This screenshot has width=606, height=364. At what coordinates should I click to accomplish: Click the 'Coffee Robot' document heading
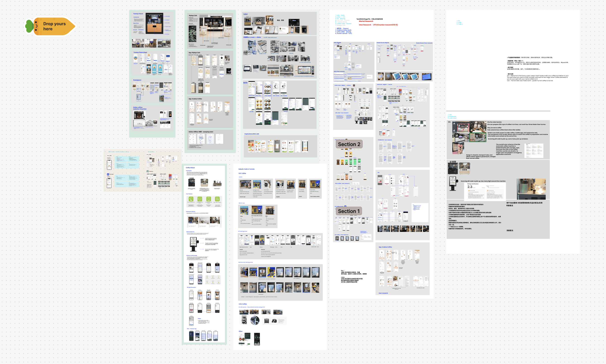190,168
